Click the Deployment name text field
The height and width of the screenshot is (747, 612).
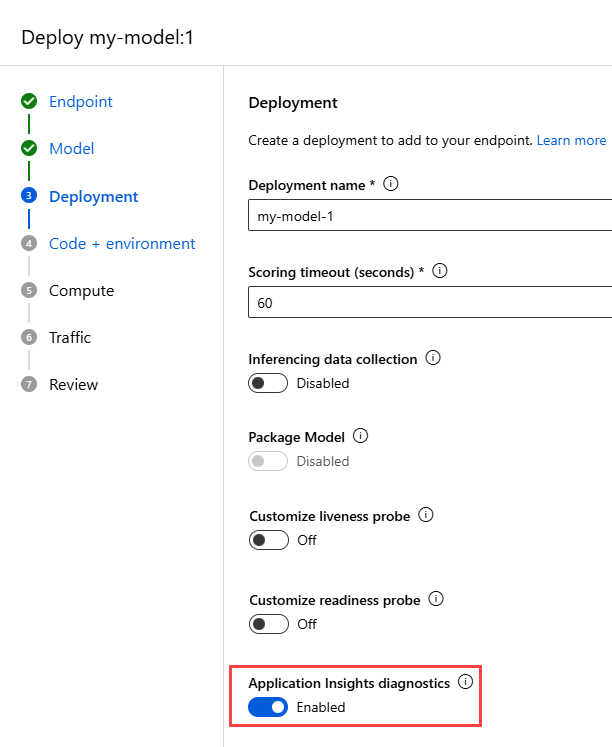(430, 216)
